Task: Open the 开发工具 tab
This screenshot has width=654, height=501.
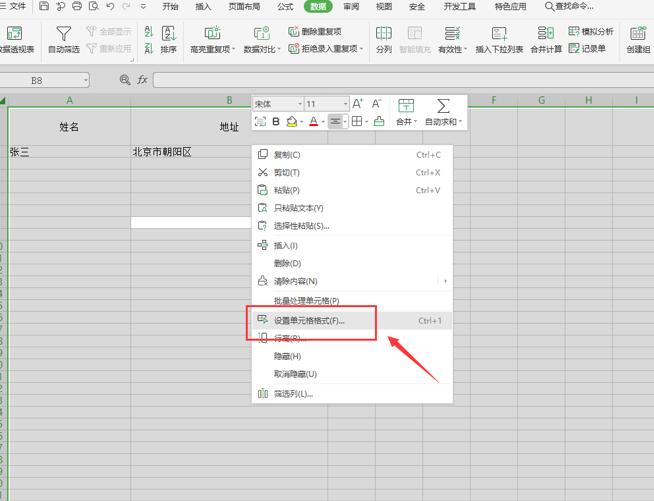Action: 459,6
